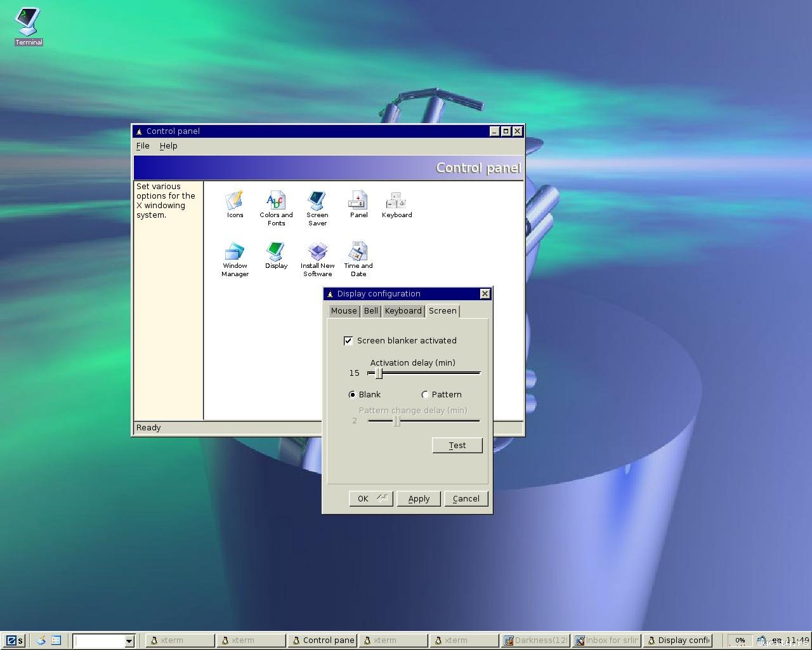Launch the Screen Saver applet
Screen dimensions: 812x650
[317, 208]
